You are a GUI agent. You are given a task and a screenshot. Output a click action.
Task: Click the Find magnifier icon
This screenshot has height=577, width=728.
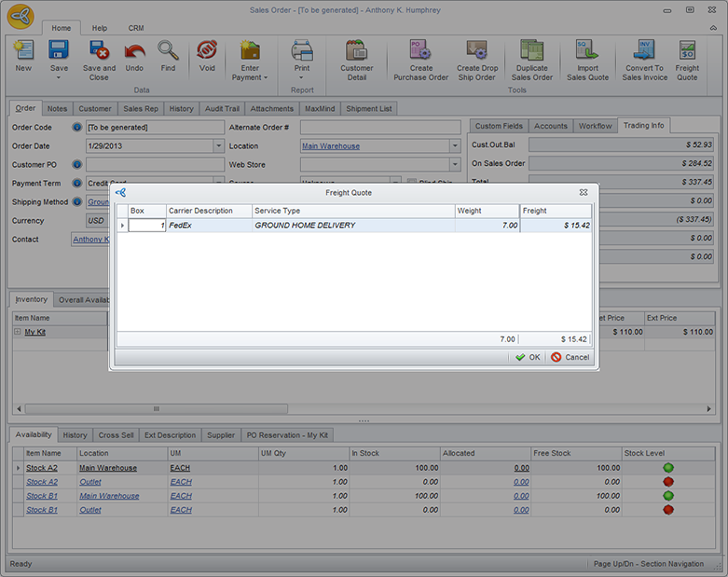168,50
